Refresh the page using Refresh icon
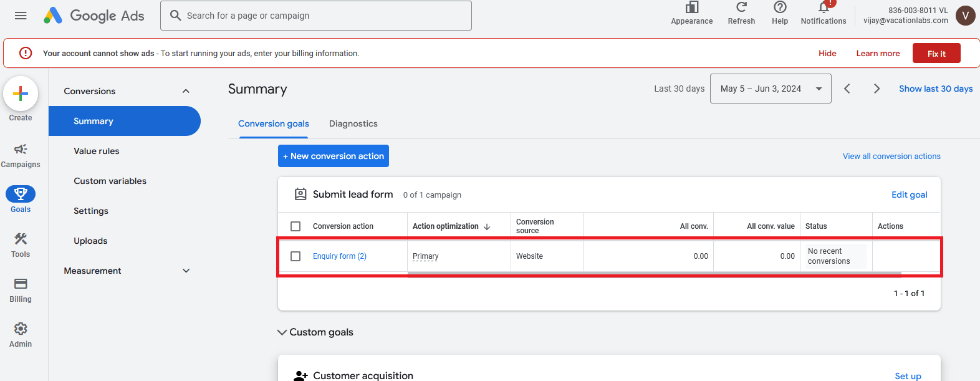This screenshot has width=980, height=381. click(741, 8)
